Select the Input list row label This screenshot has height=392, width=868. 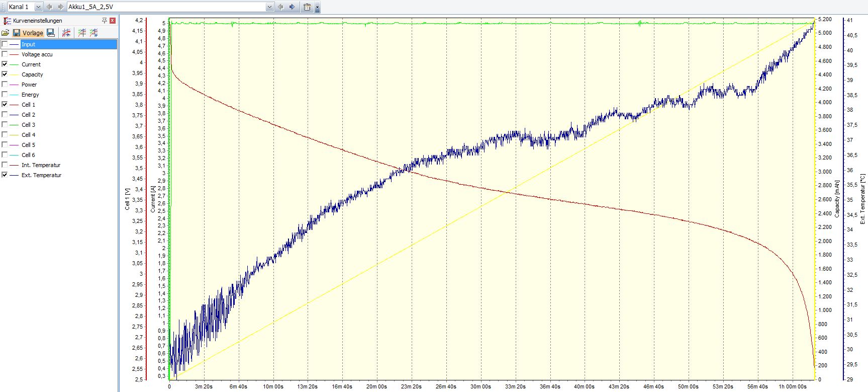click(x=28, y=44)
